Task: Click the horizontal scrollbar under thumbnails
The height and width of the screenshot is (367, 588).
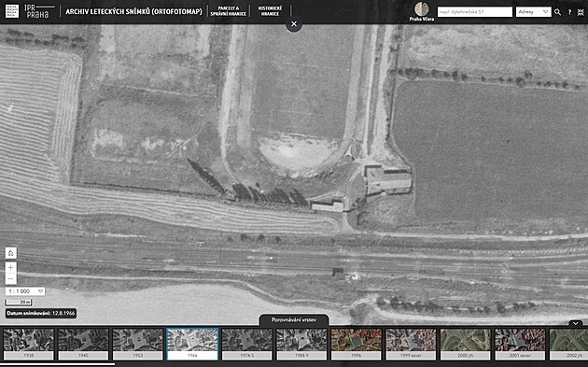Action: point(58,364)
